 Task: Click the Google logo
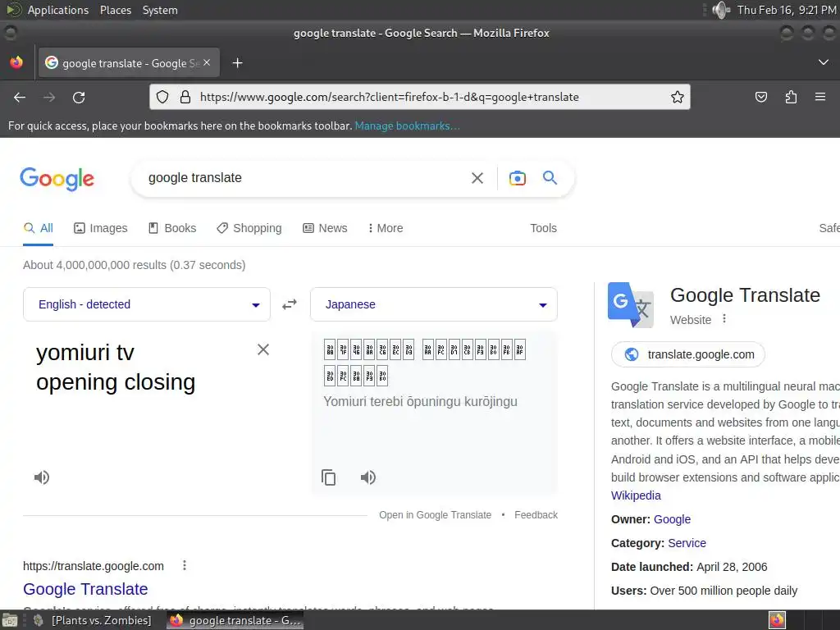coord(57,178)
